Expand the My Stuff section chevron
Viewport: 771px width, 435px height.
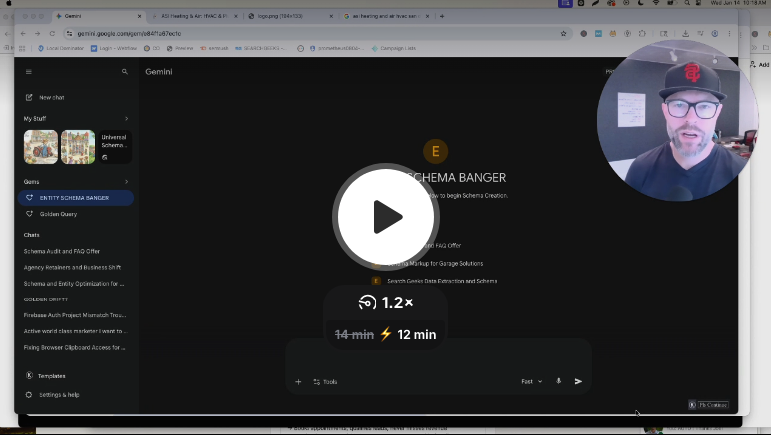126,118
